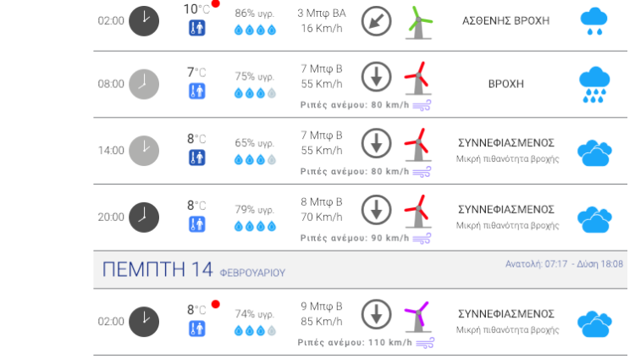Click the blue thermometer icon under 7°C
The image size is (635, 364).
(196, 91)
